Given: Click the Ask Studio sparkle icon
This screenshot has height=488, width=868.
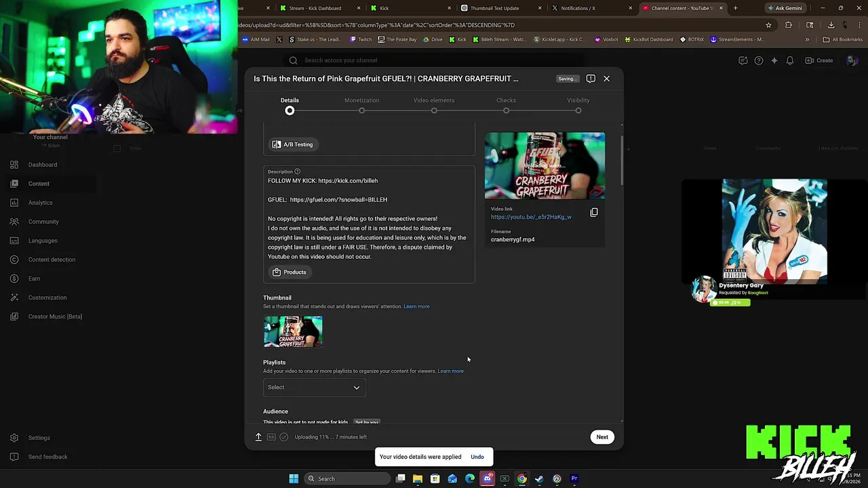Looking at the screenshot, I should point(774,60).
